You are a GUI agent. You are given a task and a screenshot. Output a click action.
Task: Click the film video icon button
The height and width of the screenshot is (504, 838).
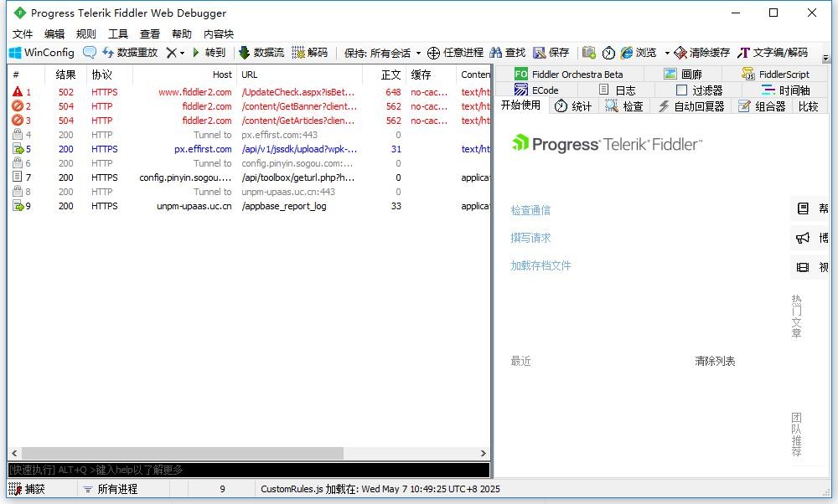point(803,267)
